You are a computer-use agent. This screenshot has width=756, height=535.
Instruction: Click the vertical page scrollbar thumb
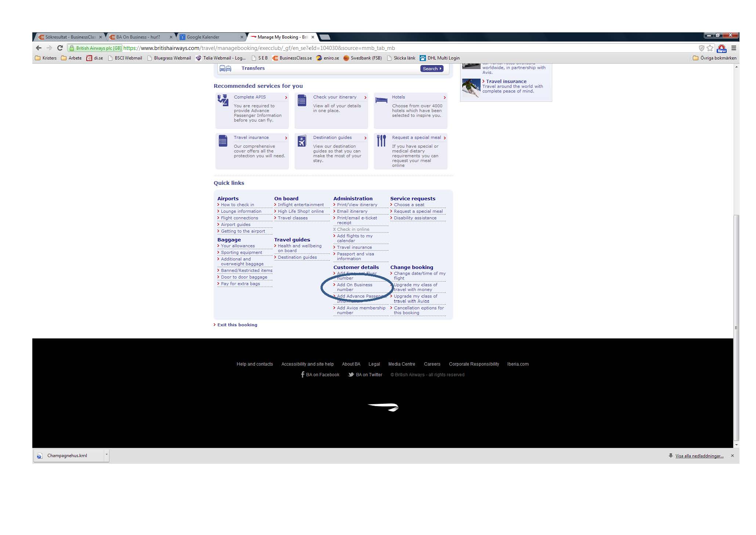pos(736,327)
